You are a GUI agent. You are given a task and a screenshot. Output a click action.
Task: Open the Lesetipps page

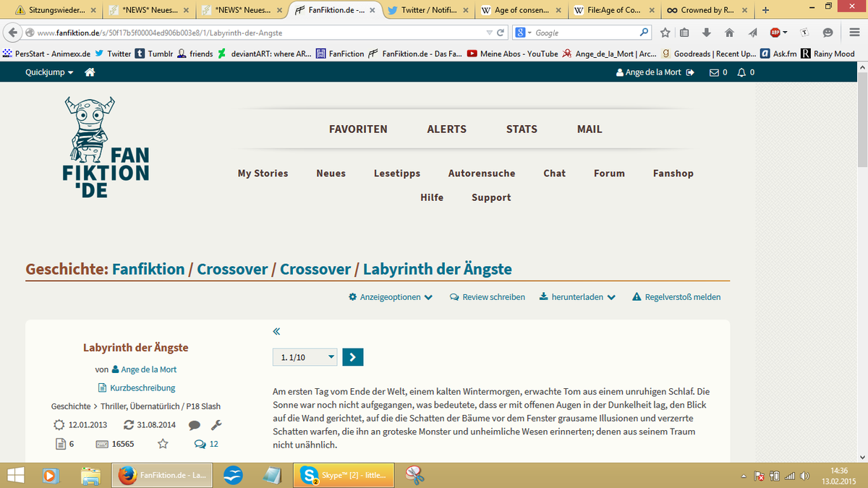[x=397, y=174]
